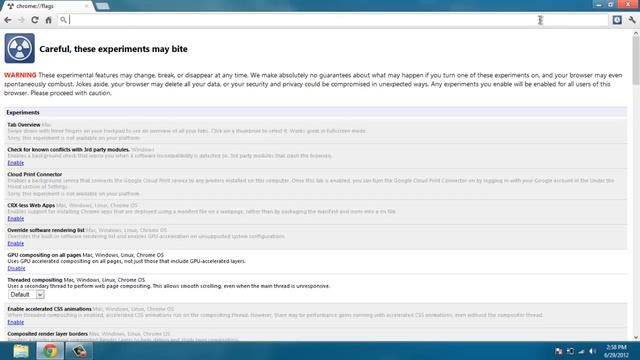640x360 pixels.
Task: Click the magnifier icon in the omnibox
Action: [x=63, y=20]
